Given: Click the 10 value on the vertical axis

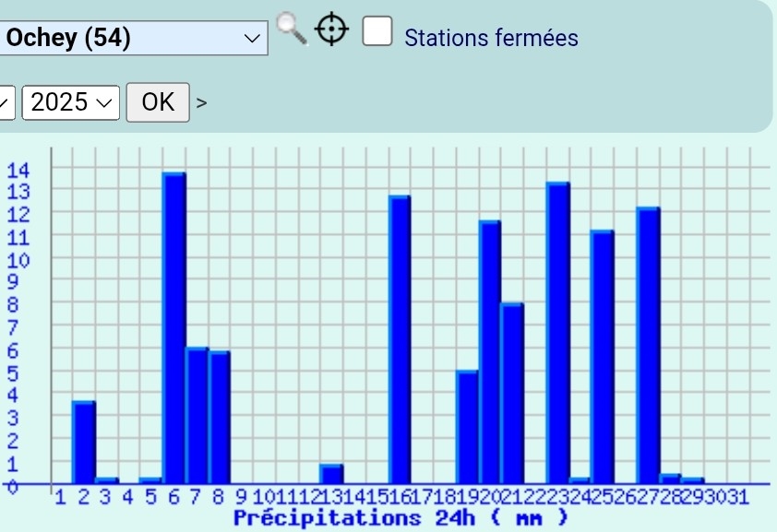Looking at the screenshot, I should (x=18, y=260).
